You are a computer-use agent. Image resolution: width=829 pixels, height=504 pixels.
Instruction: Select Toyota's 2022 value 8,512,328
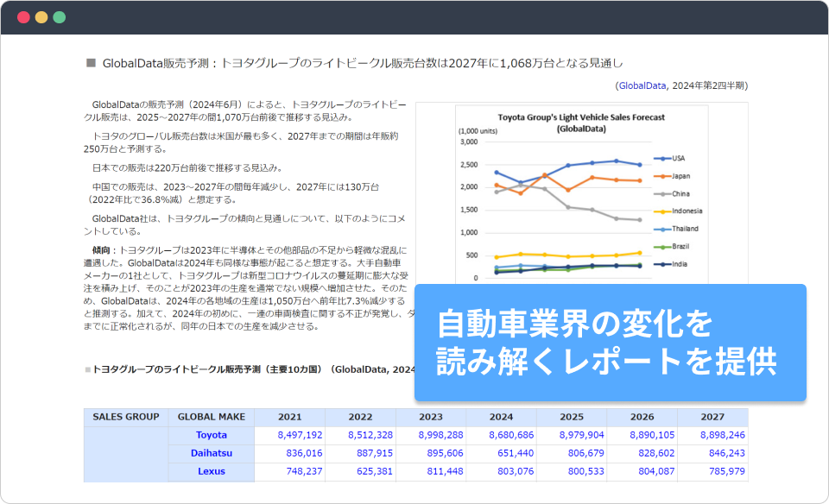tap(370, 435)
